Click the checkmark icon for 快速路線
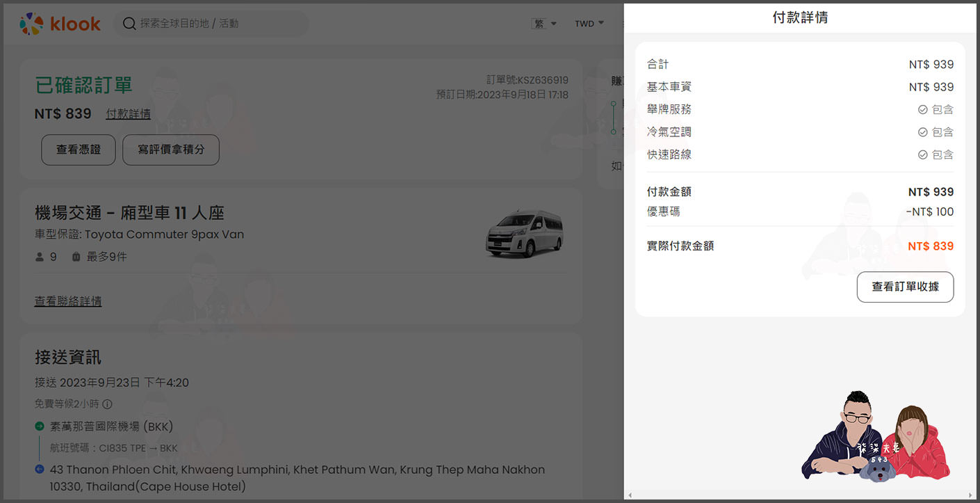 tap(922, 154)
